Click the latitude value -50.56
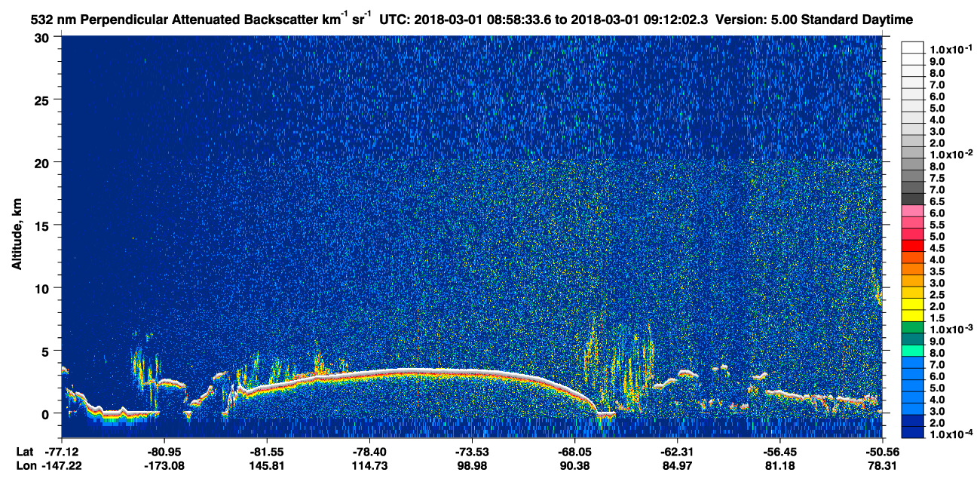 point(881,452)
